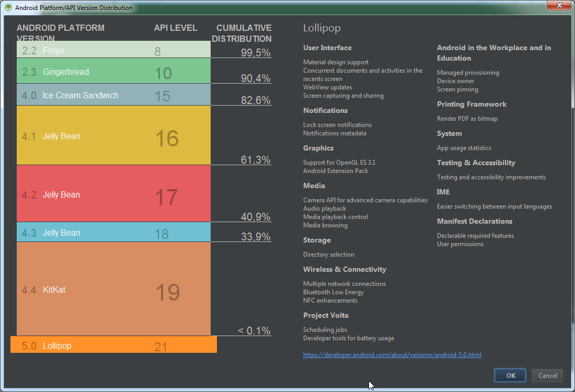Image resolution: width=575 pixels, height=392 pixels.
Task: Click the Android icon in the title bar
Action: coord(8,7)
